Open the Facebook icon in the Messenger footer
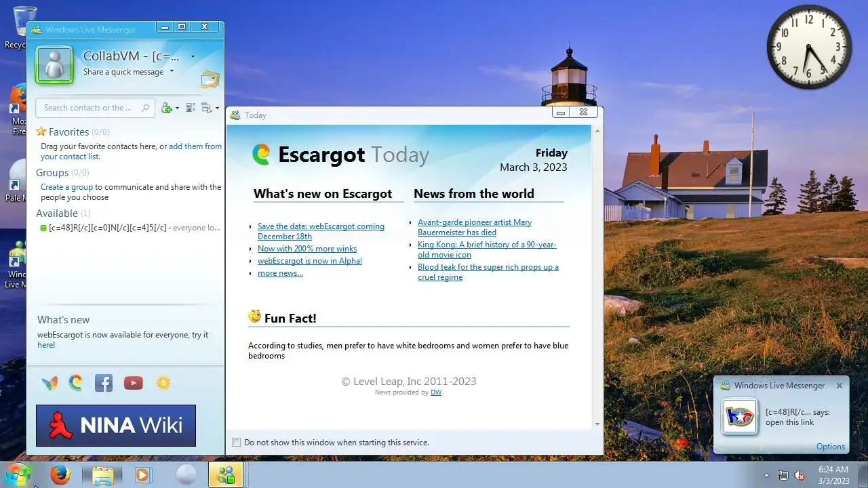This screenshot has width=868, height=488. coord(104,383)
